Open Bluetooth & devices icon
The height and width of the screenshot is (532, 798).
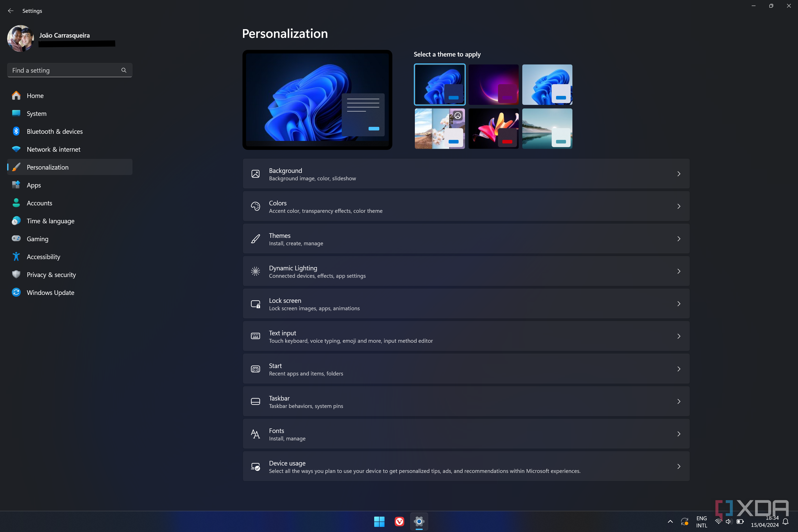click(x=16, y=131)
